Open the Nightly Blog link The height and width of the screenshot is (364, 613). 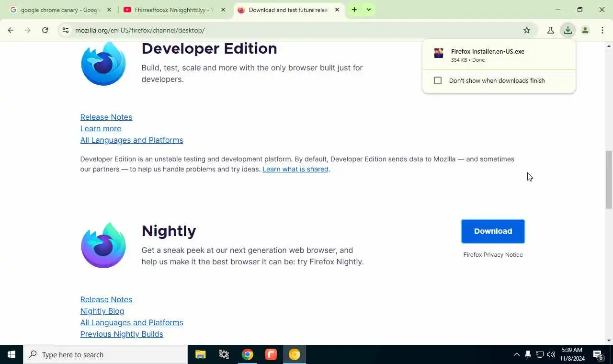102,311
